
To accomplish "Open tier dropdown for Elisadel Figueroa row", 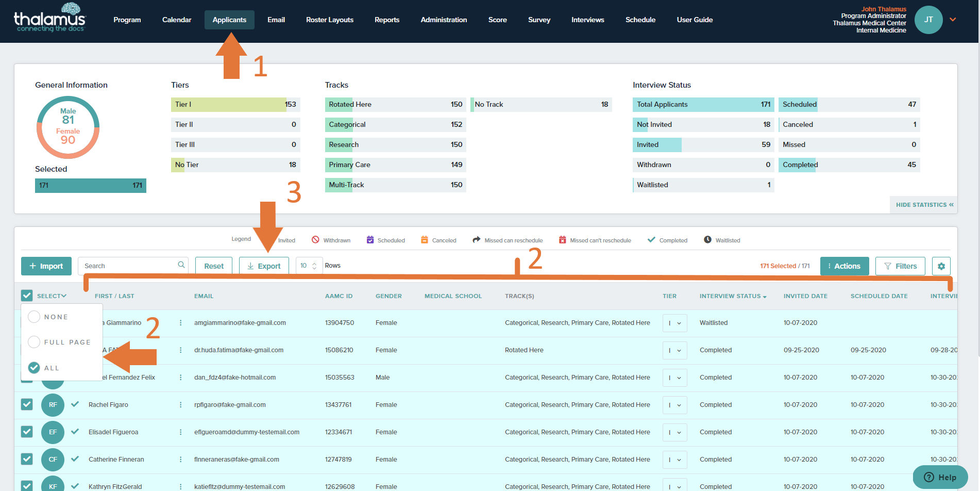I will 674,432.
